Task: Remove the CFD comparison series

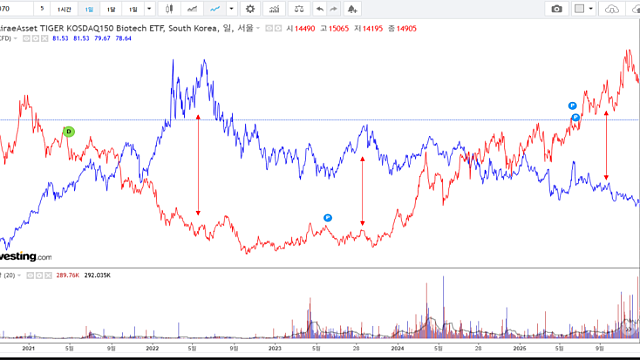Action: coord(44,38)
